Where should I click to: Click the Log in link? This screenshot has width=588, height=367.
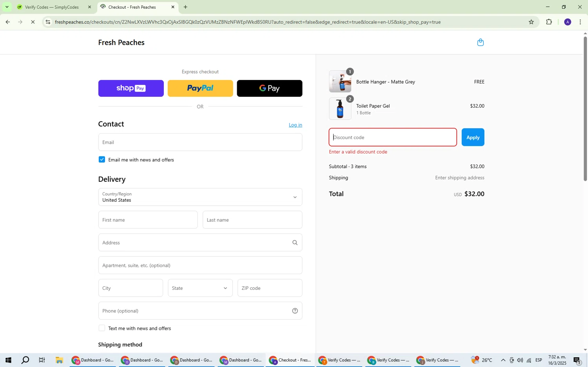(295, 125)
